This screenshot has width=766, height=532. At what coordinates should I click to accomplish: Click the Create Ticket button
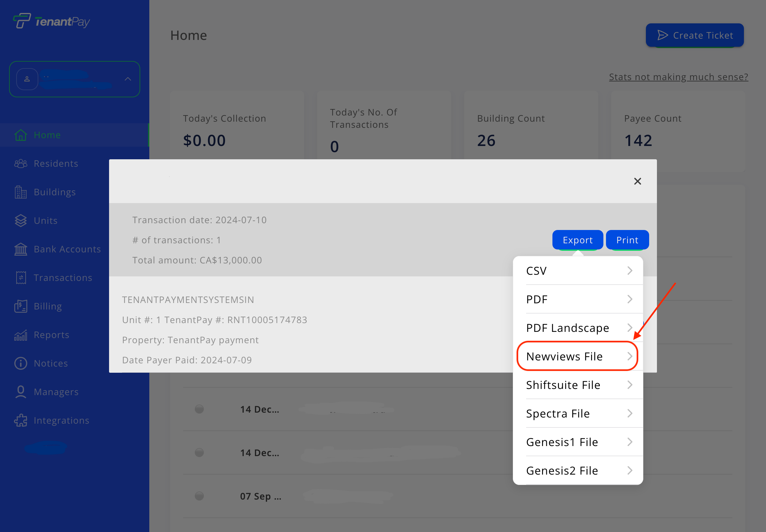695,35
